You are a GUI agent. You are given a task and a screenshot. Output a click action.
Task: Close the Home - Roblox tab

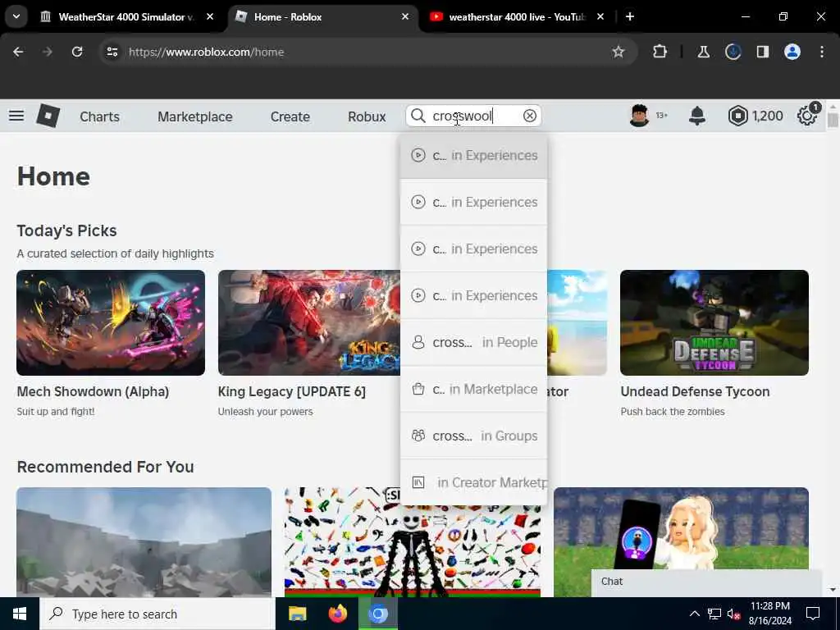(x=405, y=16)
